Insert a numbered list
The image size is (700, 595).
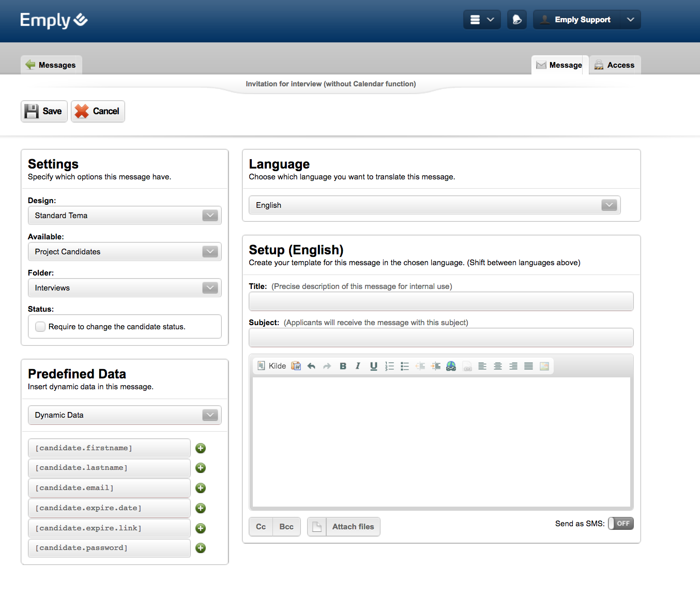tap(389, 366)
